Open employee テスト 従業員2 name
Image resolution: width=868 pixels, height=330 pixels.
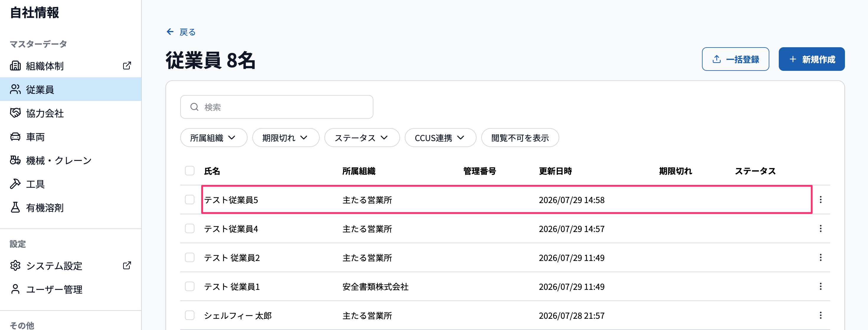pos(232,258)
